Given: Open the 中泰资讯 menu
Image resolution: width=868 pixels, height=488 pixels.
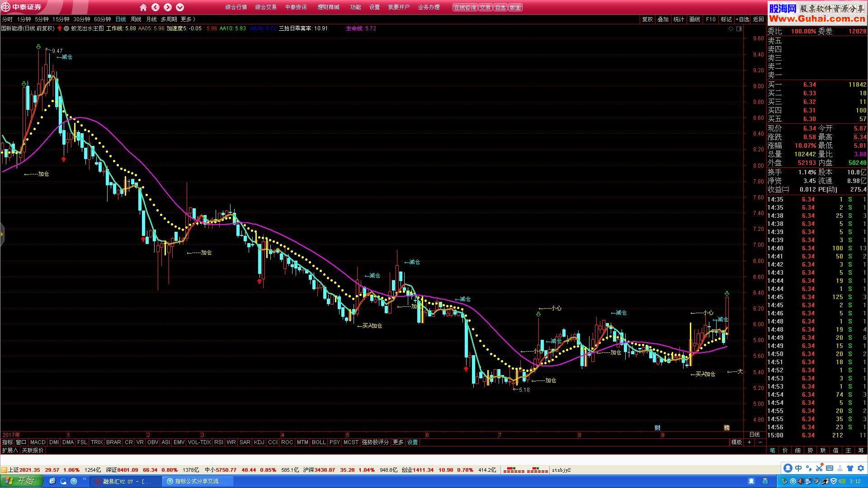Looking at the screenshot, I should [296, 7].
